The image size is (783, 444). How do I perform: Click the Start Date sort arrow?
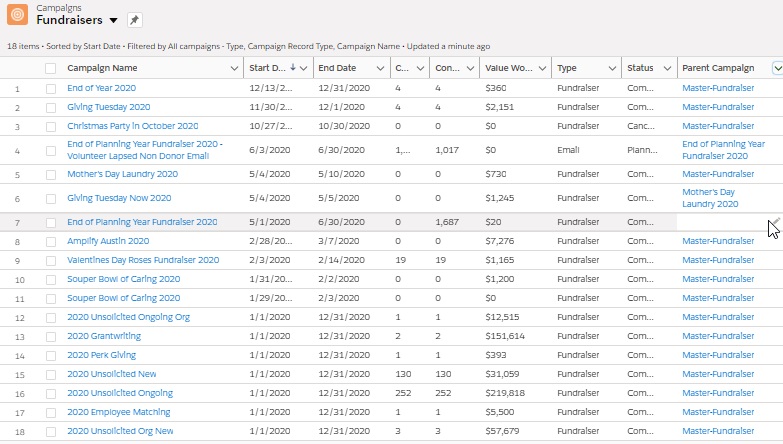293,68
